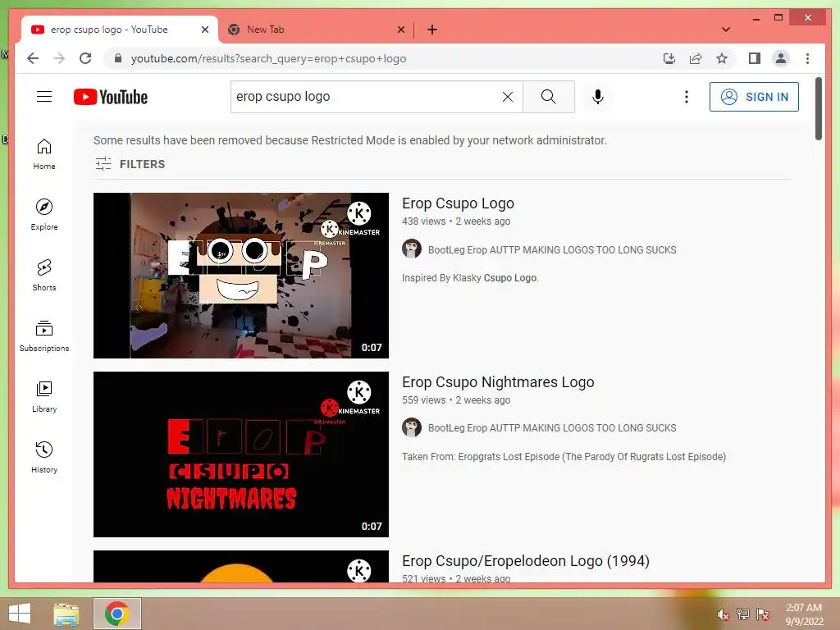Go back with the browser back arrow

[33, 58]
